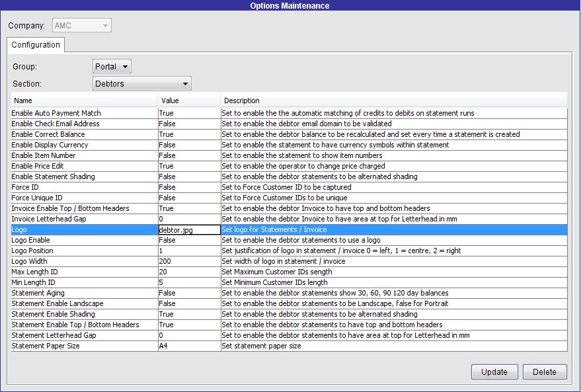Select the Statement Enable Shading row
581x392 pixels.
(x=289, y=314)
